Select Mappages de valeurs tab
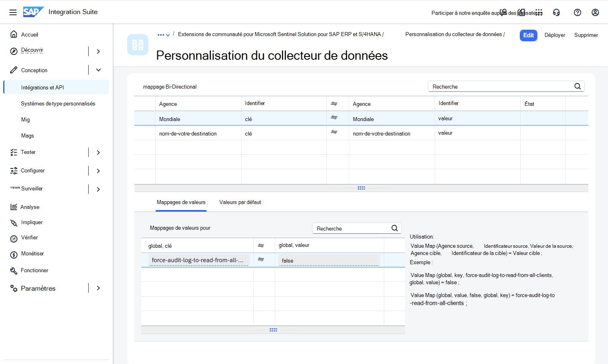 point(182,202)
